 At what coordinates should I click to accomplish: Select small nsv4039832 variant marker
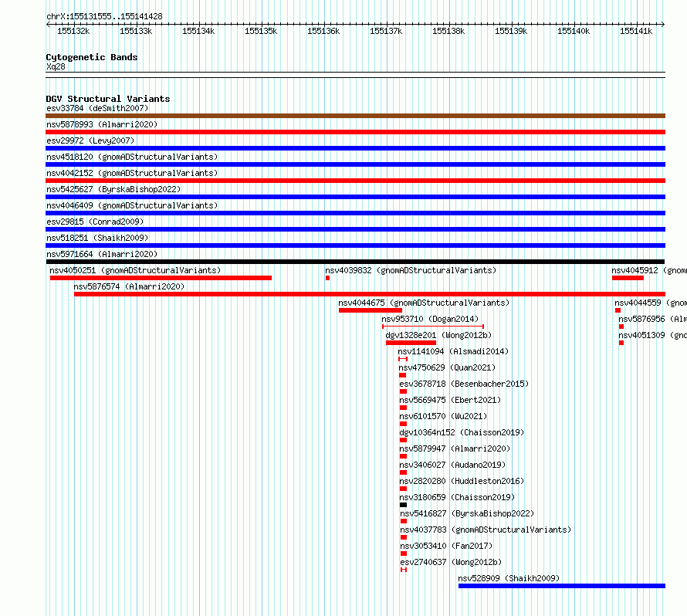pyautogui.click(x=327, y=278)
